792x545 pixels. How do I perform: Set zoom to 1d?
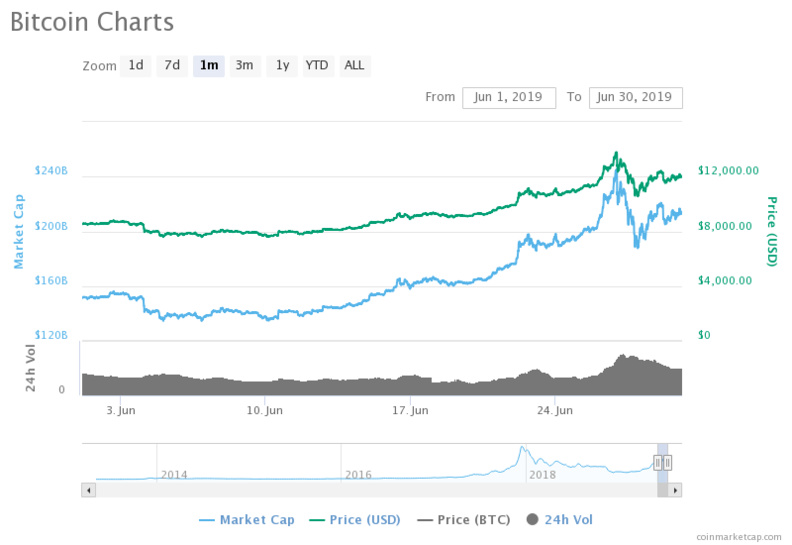(135, 66)
